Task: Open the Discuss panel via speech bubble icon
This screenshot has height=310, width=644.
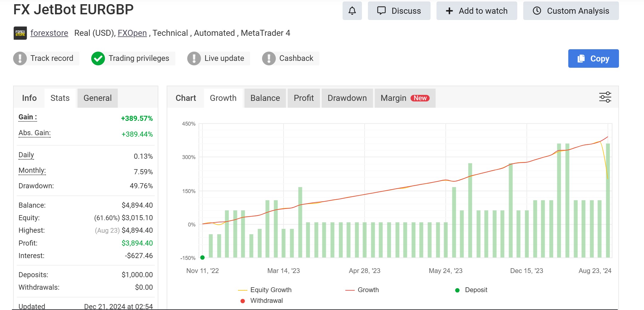Action: tap(382, 10)
